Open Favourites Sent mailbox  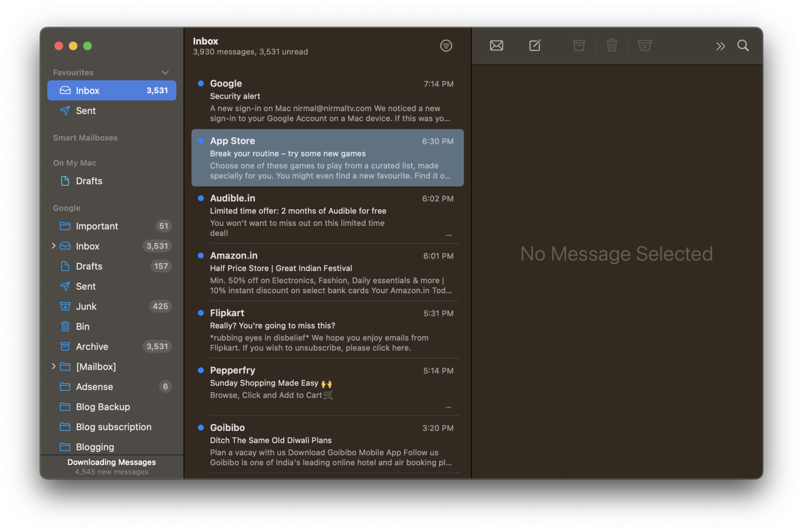[x=112, y=111]
